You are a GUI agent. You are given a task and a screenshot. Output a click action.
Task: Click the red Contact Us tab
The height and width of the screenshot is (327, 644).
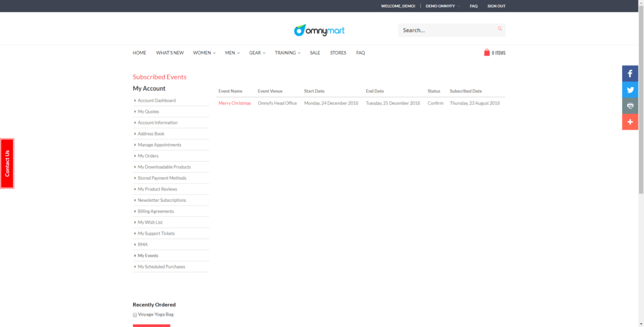click(x=7, y=163)
